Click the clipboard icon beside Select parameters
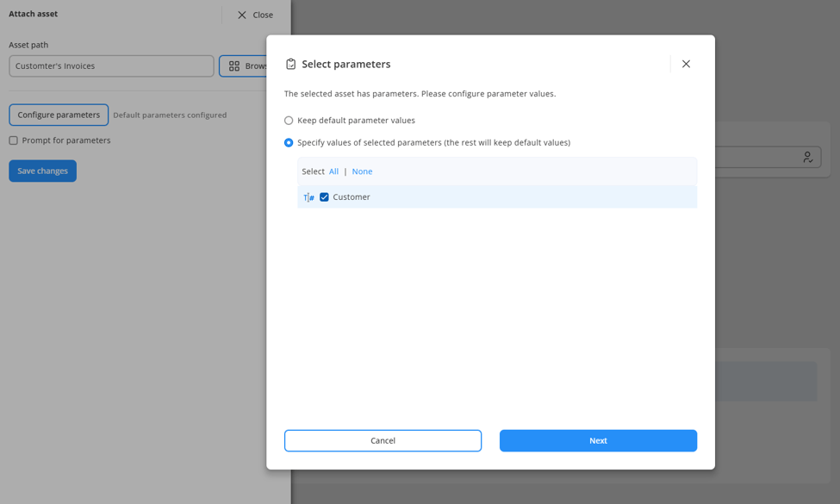The height and width of the screenshot is (504, 840). click(291, 65)
